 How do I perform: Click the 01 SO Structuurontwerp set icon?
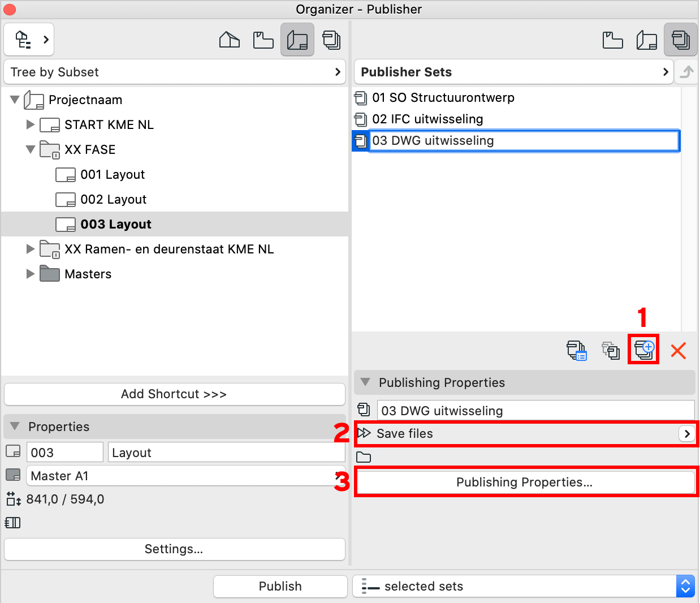(x=361, y=98)
